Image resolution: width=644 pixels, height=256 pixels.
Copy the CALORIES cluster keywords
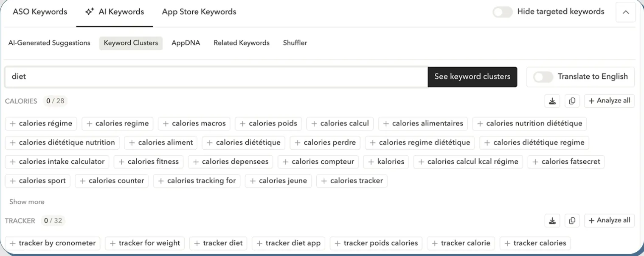pos(572,101)
